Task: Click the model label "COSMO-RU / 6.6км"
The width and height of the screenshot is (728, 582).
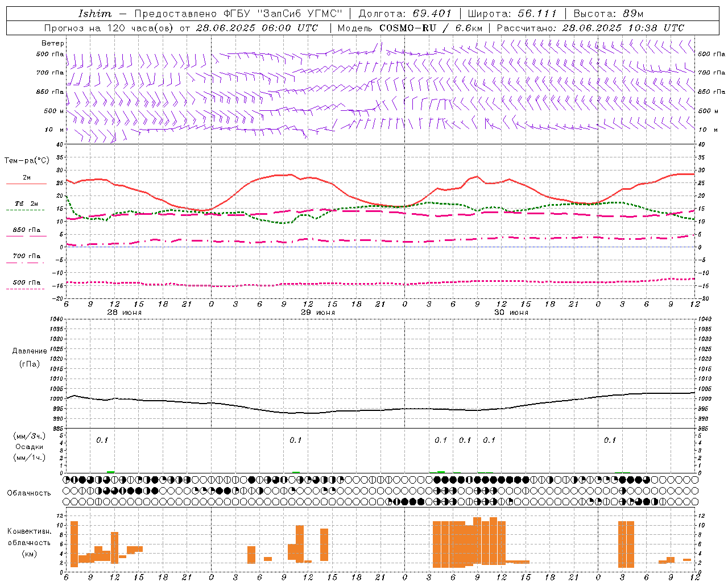Action: 431,28
